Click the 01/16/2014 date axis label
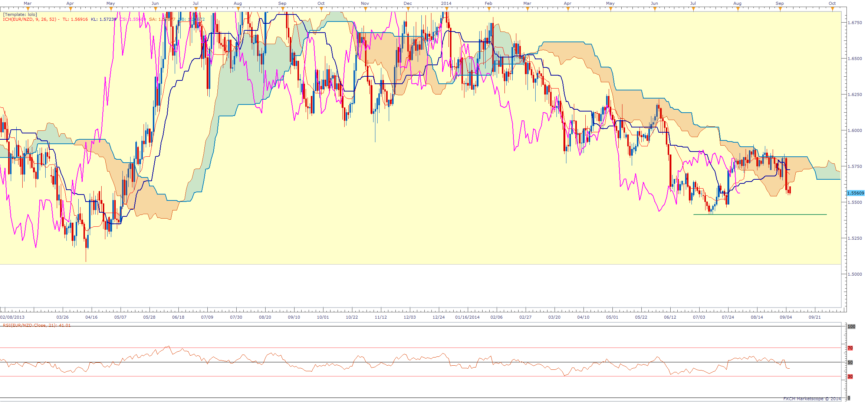 coord(467,317)
